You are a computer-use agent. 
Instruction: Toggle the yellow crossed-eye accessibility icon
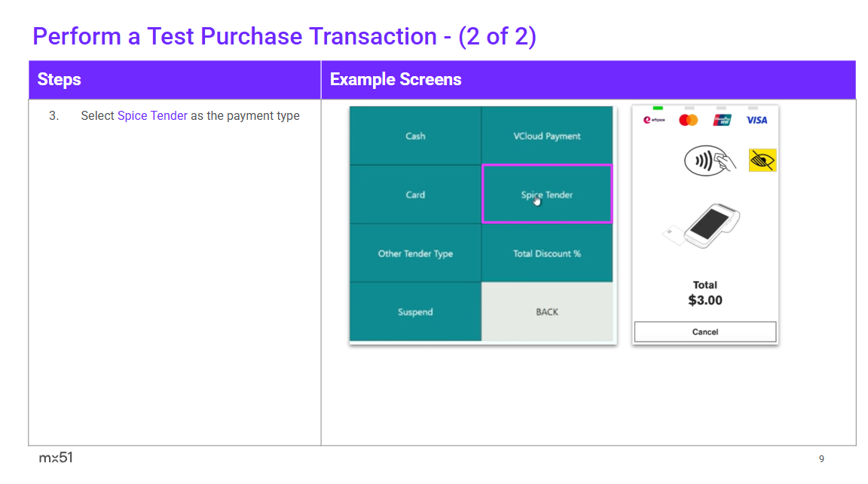tap(762, 160)
